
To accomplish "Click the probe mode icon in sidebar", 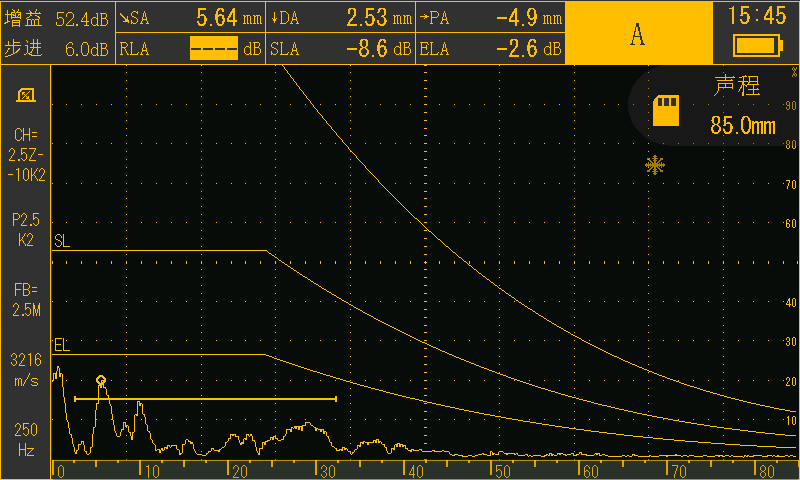I will coord(26,95).
